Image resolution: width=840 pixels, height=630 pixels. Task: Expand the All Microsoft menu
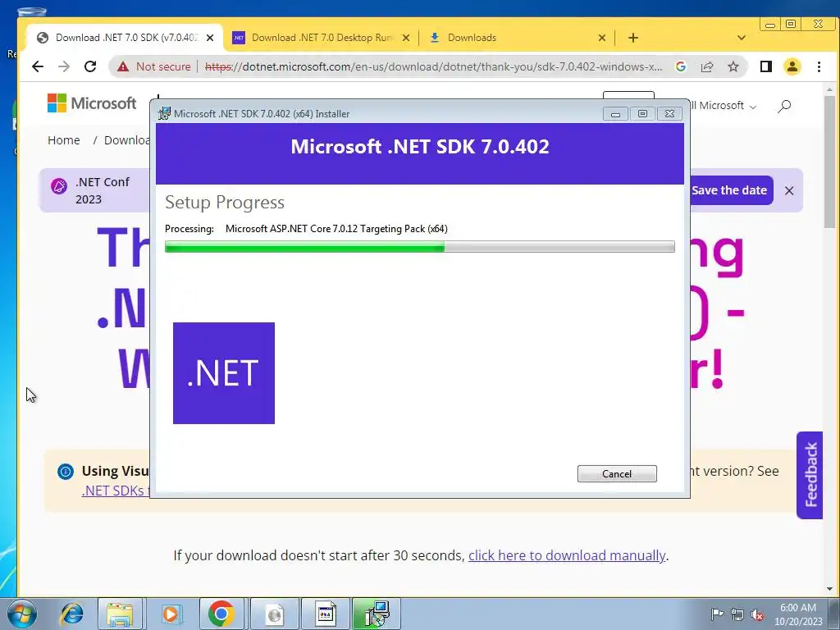pos(724,106)
